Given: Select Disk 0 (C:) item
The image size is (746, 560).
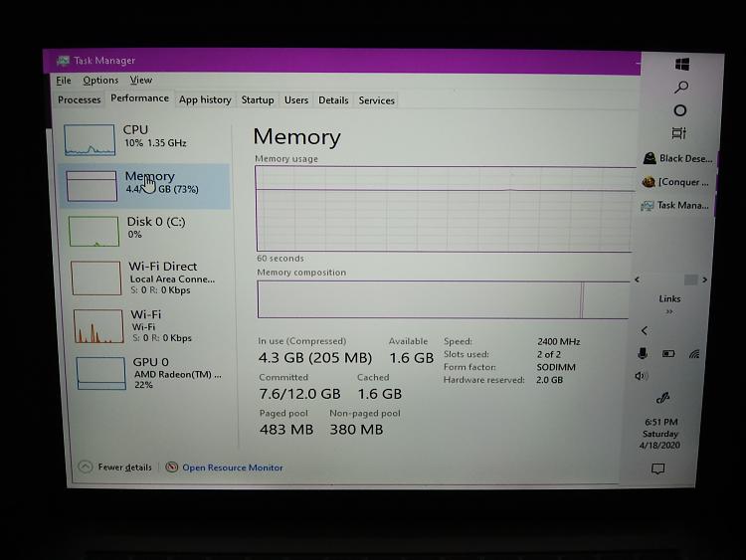Looking at the screenshot, I should tap(147, 231).
